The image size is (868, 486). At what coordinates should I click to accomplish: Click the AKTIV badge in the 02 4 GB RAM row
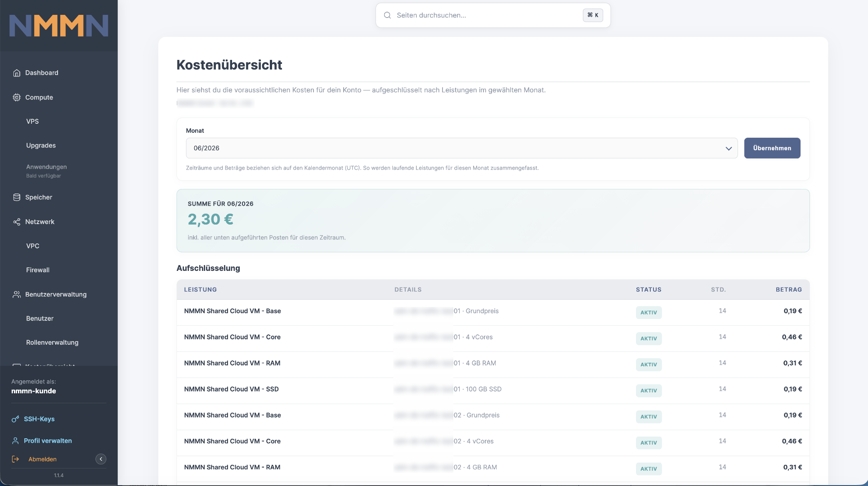pos(649,468)
